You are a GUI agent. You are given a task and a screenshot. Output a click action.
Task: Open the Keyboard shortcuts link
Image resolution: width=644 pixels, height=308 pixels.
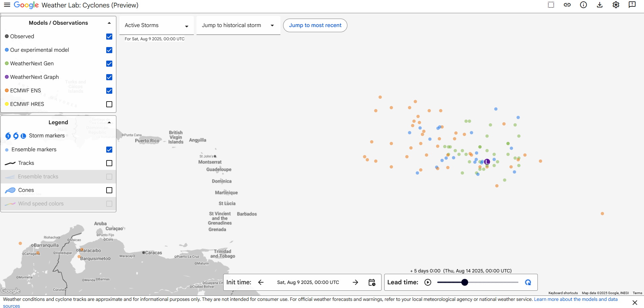click(x=563, y=293)
